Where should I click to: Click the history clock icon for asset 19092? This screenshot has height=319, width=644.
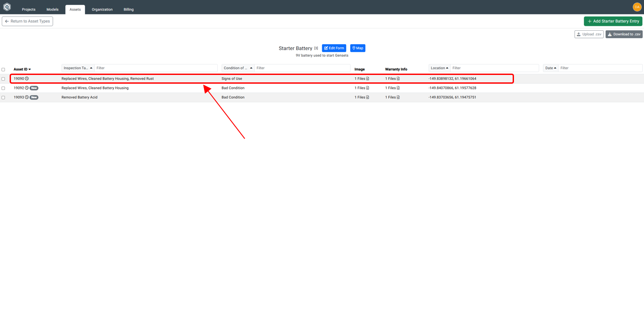click(27, 88)
